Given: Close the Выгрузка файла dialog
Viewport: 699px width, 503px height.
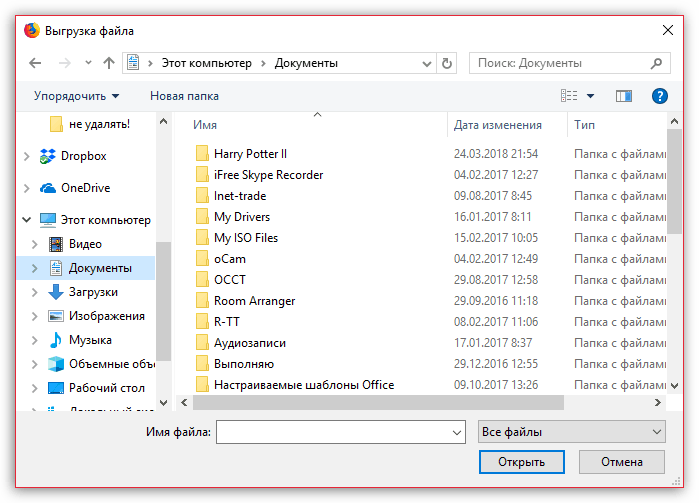Looking at the screenshot, I should [667, 30].
